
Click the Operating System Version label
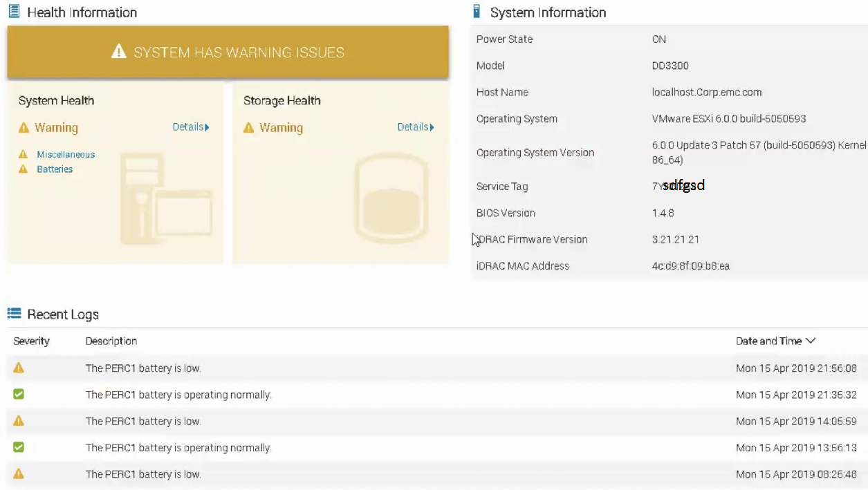pyautogui.click(x=535, y=153)
